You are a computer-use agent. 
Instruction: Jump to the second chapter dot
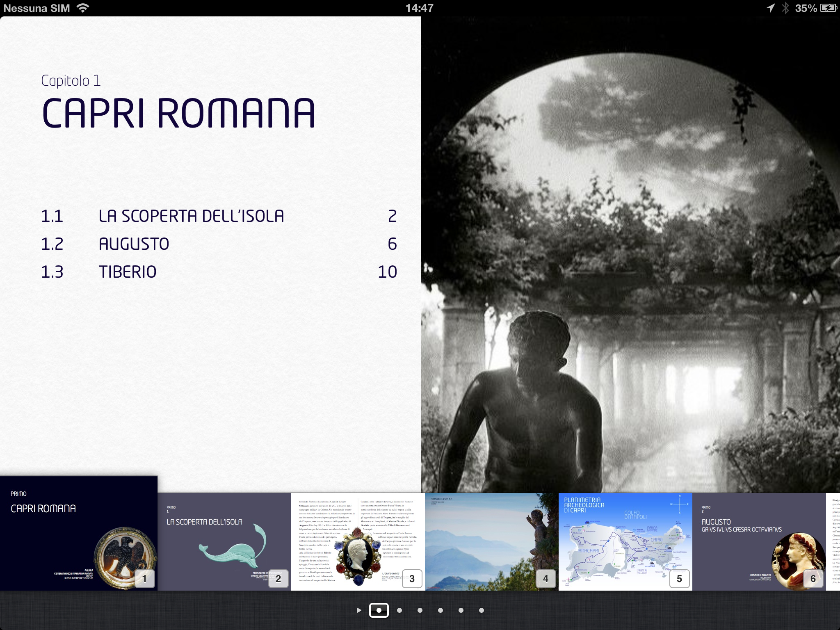pos(399,610)
